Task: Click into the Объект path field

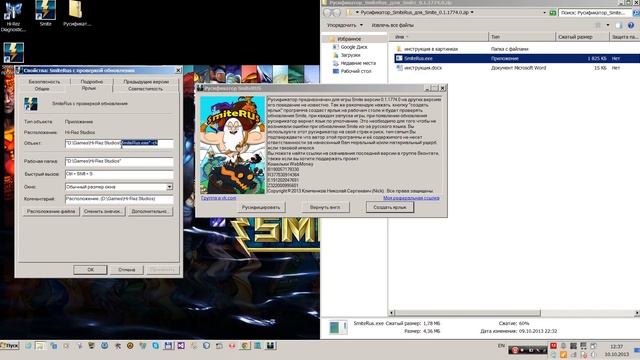Action: (119, 143)
